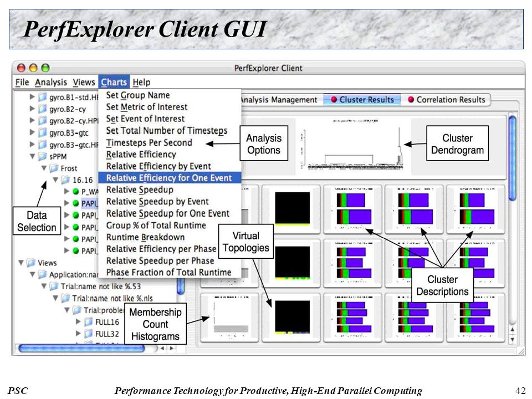This screenshot has height=399, width=532.
Task: Select Relative Efficiency per Phase
Action: coord(161,249)
